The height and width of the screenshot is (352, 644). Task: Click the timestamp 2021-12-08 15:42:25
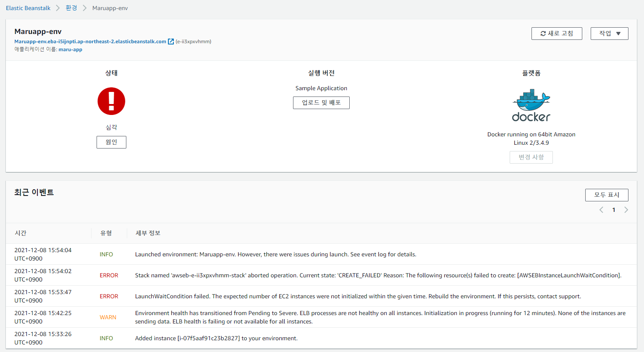coord(43,317)
